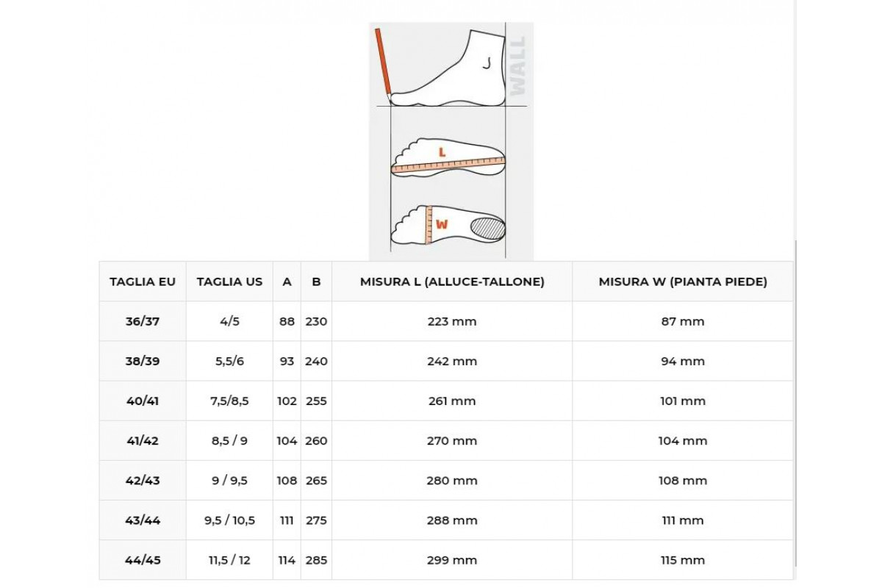
Task: Click the MISURA W (PIANTA PIEDE) header
Action: coord(683,282)
